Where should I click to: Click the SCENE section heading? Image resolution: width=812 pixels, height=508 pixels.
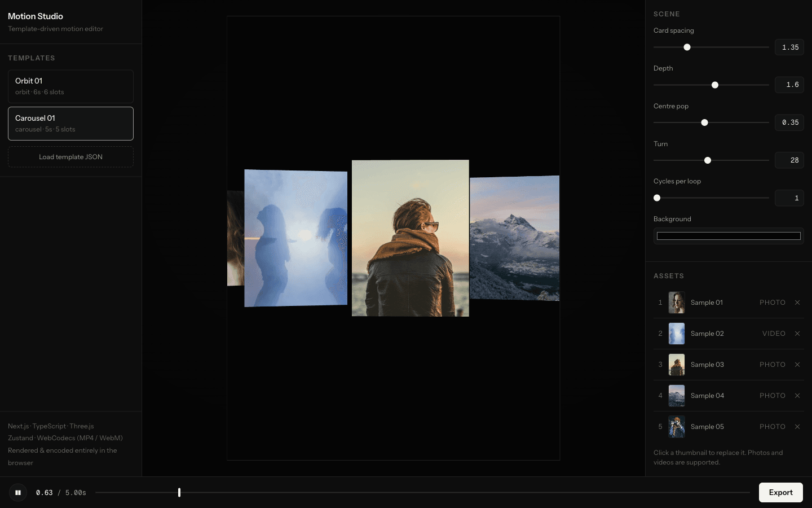pyautogui.click(x=667, y=14)
